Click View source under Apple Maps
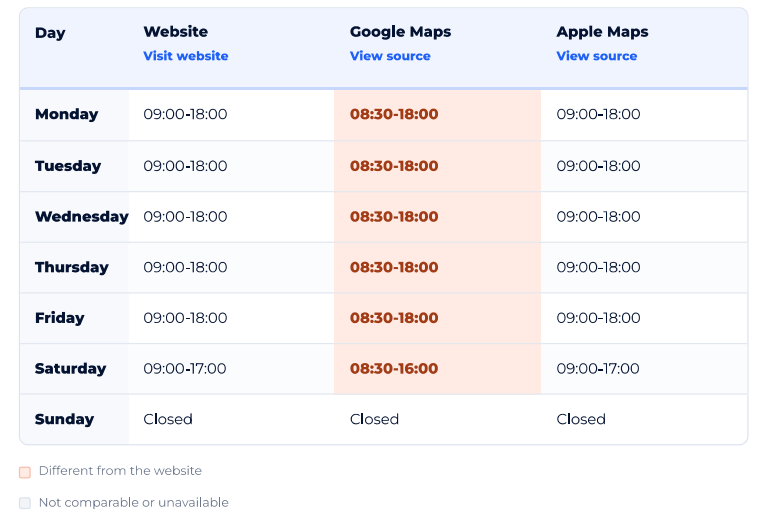The height and width of the screenshot is (528, 770). click(x=597, y=56)
